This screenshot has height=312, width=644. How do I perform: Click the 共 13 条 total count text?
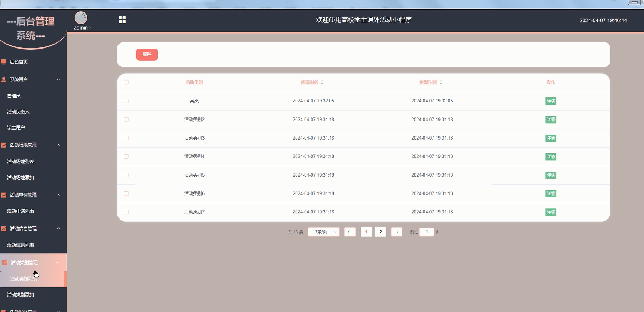pyautogui.click(x=296, y=232)
